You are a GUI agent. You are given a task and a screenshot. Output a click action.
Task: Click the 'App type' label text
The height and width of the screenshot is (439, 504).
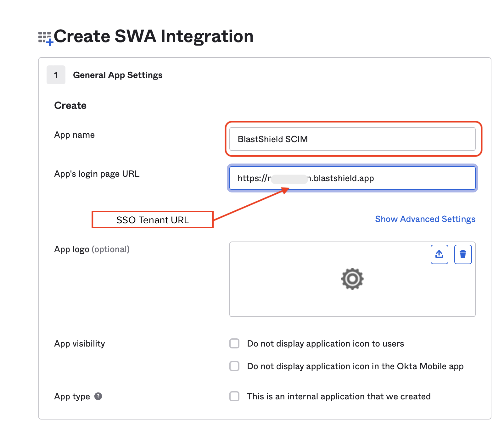[72, 396]
